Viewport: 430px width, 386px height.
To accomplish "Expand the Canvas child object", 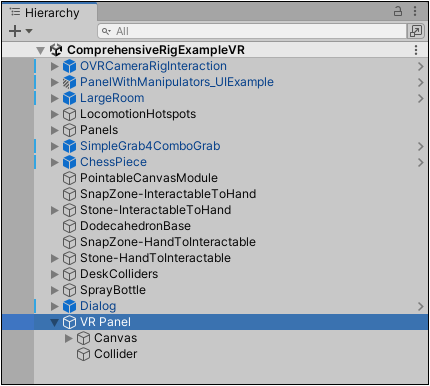I will pos(68,338).
